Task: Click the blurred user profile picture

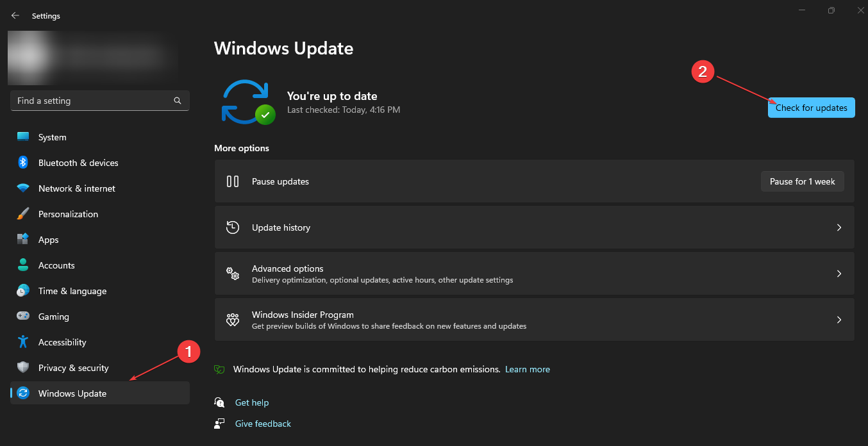Action: 30,58
